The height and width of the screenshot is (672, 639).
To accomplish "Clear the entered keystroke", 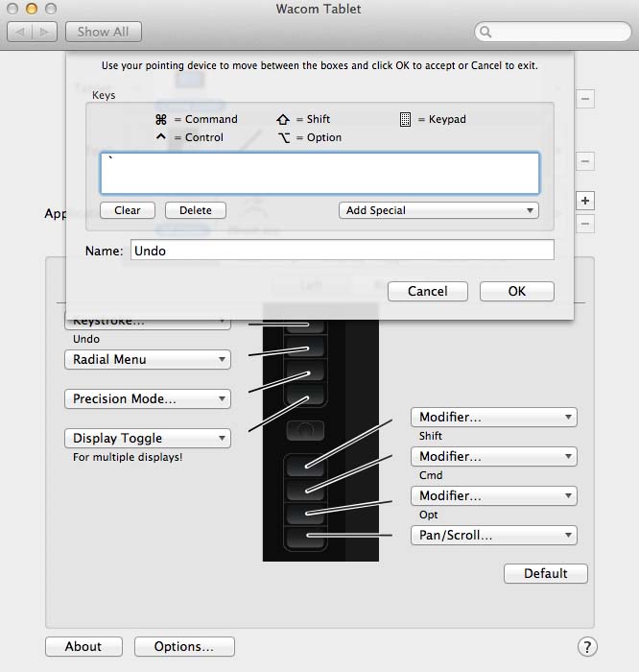I will (x=128, y=210).
